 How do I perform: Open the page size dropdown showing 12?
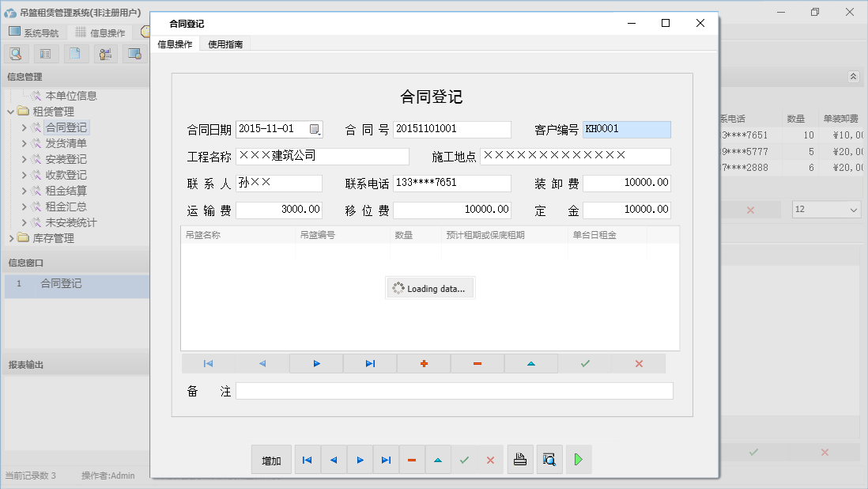coord(825,209)
